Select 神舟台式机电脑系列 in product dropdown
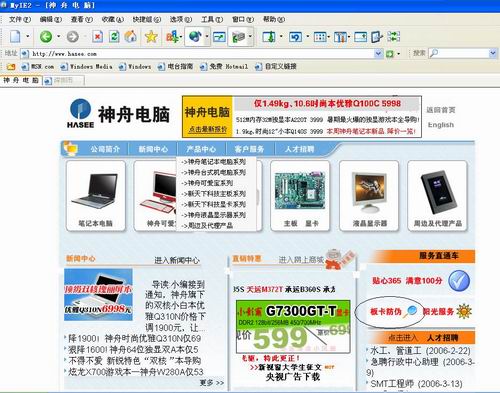This screenshot has width=500, height=393. [x=213, y=172]
